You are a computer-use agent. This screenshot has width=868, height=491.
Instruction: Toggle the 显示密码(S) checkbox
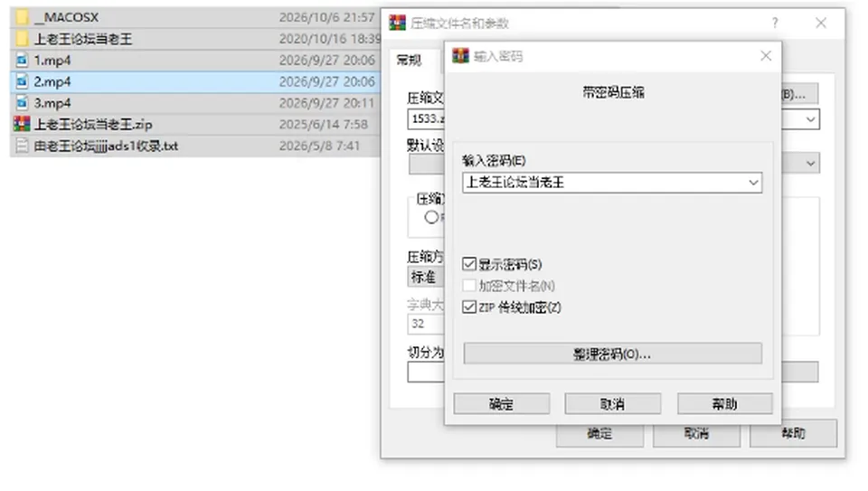coord(469,264)
